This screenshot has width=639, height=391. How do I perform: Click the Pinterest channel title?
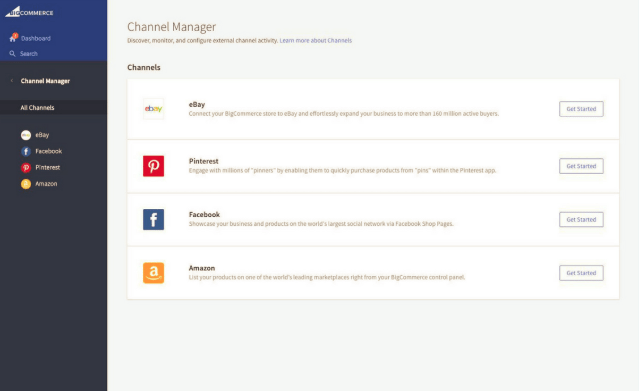pyautogui.click(x=203, y=161)
